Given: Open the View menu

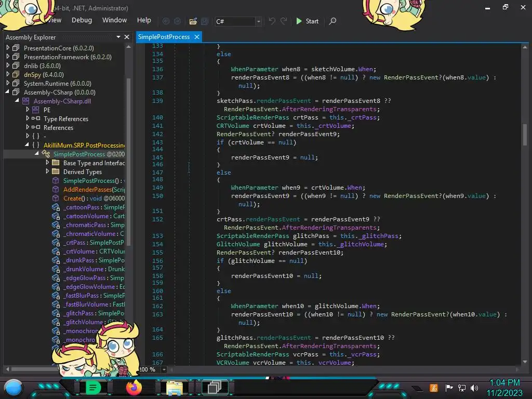Looking at the screenshot, I should click(x=54, y=20).
